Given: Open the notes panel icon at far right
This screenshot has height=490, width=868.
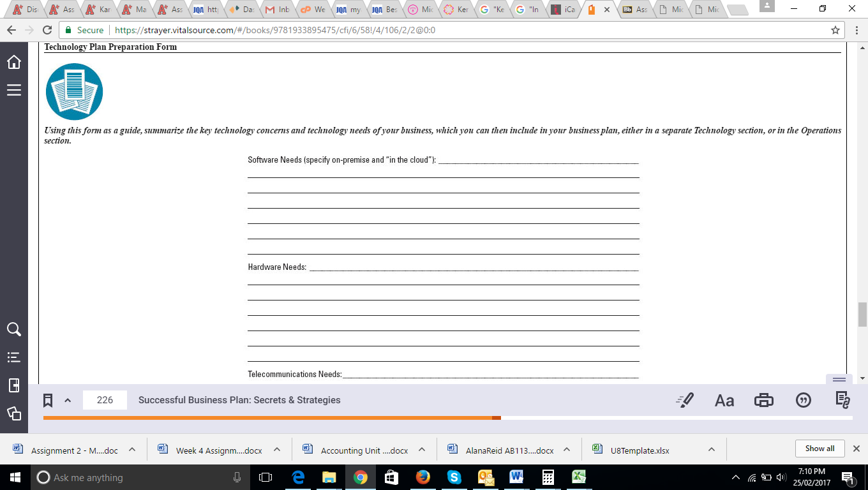Looking at the screenshot, I should (843, 401).
